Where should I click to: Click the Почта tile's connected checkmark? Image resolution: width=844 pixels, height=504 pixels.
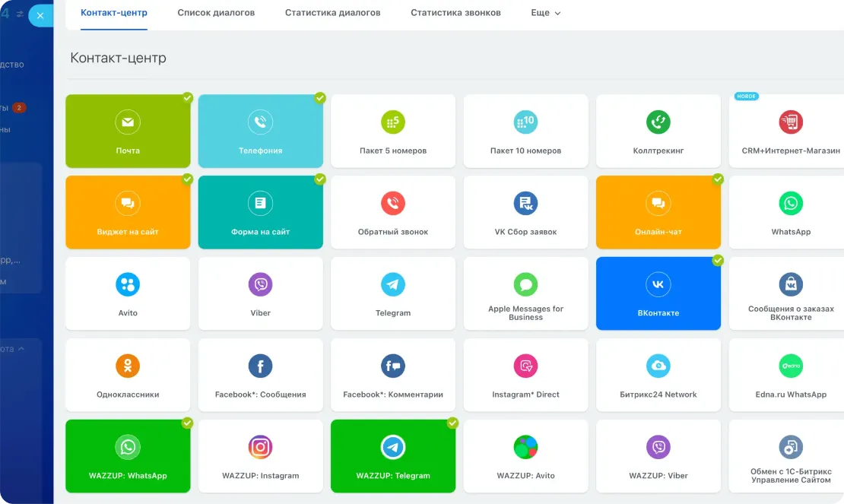click(187, 97)
